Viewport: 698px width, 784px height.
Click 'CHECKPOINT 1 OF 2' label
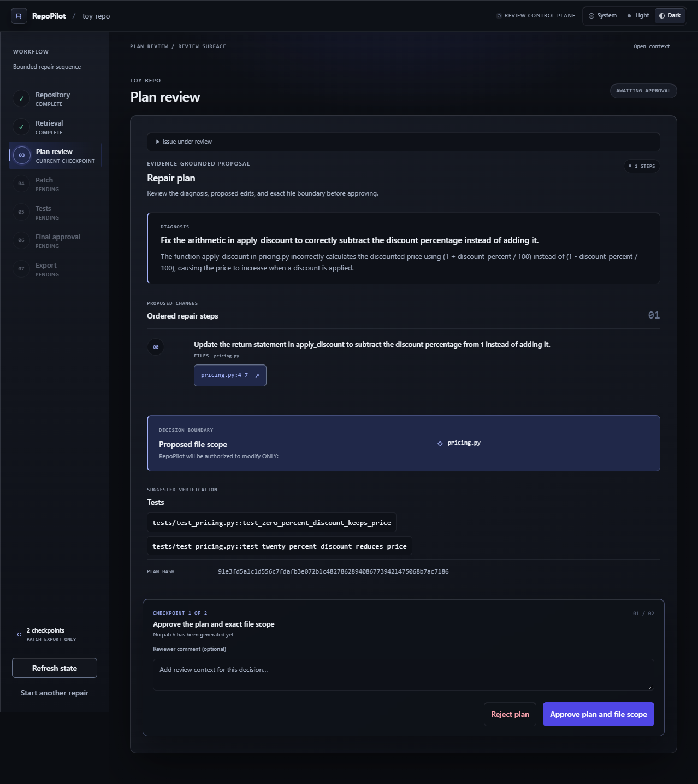pyautogui.click(x=180, y=613)
